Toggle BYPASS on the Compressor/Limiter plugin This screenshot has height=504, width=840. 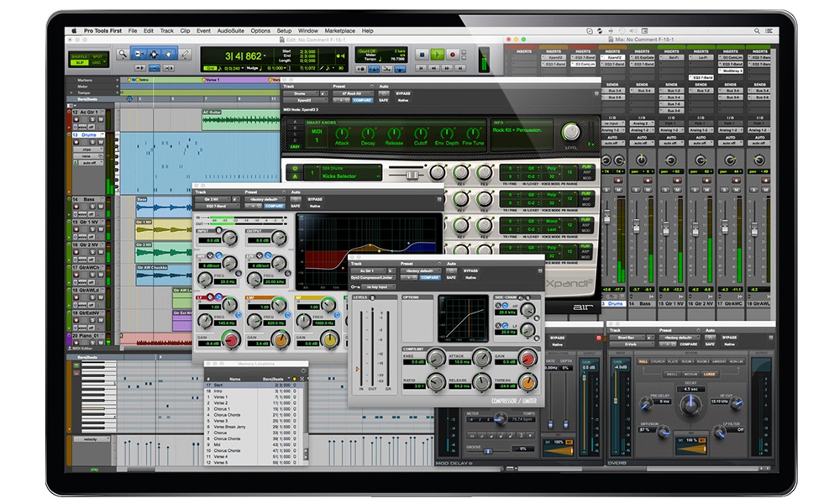pos(471,270)
